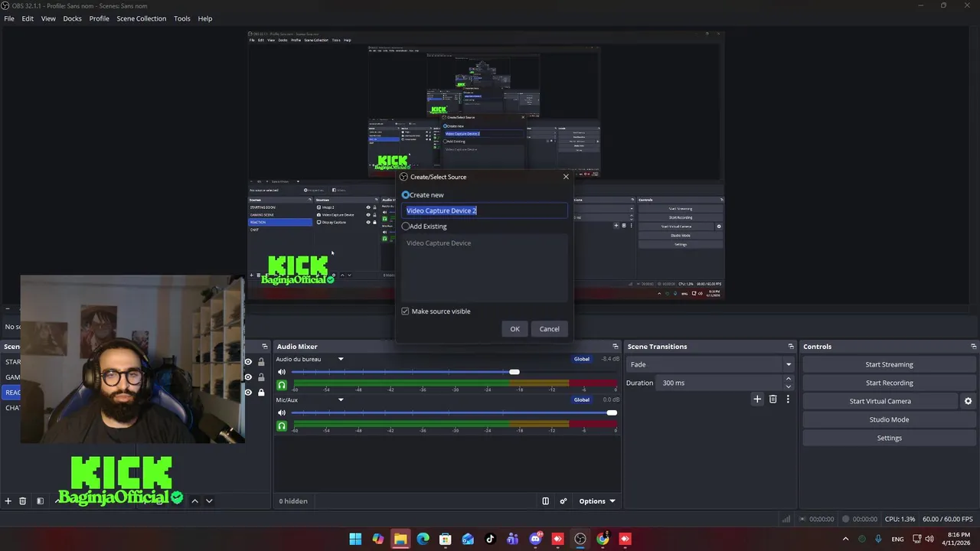Open the Scene Collection menu

pos(141,18)
